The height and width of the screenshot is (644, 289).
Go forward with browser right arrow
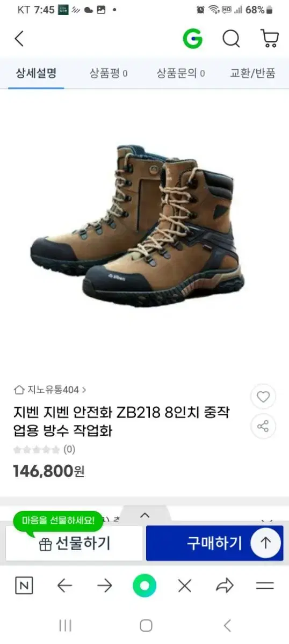coord(104,586)
